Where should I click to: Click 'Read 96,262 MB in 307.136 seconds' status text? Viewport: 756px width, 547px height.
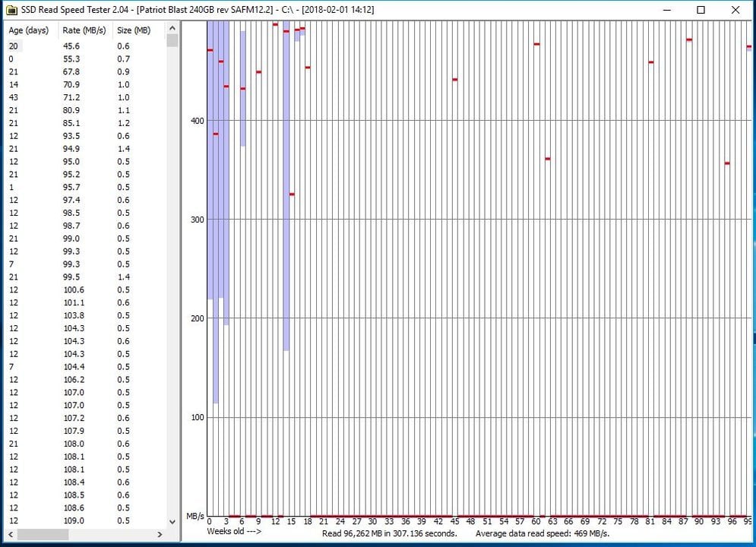click(389, 533)
